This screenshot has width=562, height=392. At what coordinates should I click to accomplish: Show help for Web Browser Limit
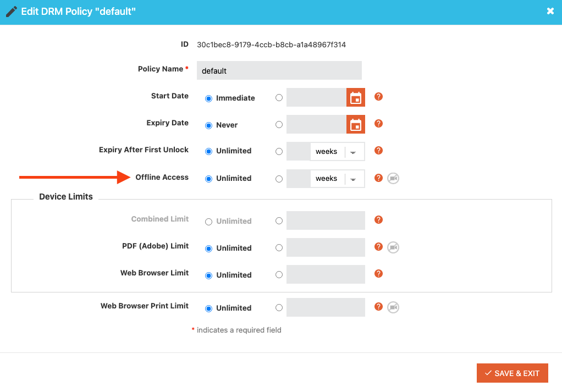tap(378, 274)
